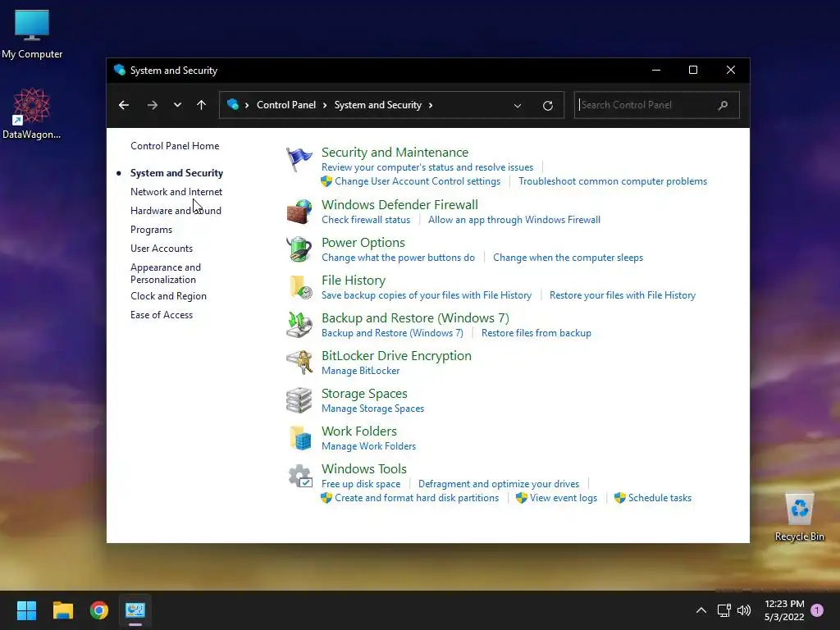The image size is (840, 630).
Task: Select Ease of Access category
Action: click(x=162, y=315)
